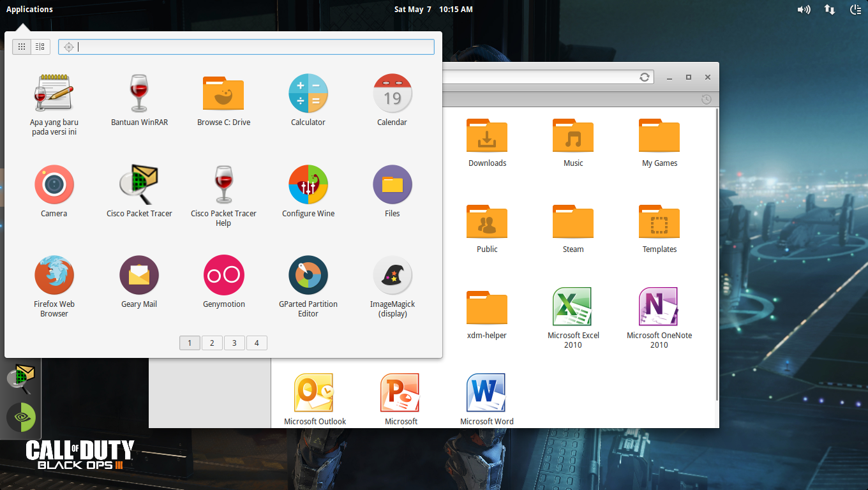Open the Calendar app
The height and width of the screenshot is (490, 868).
(x=393, y=100)
